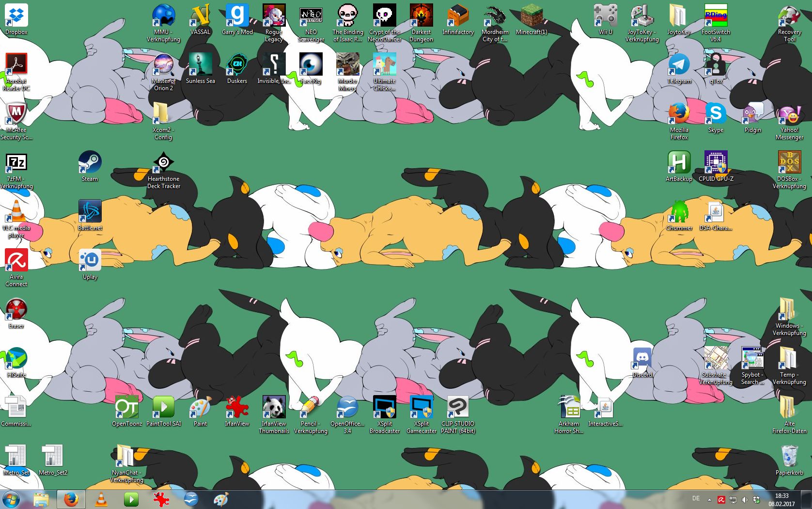
Task: Select the Infinifactory desktop icon
Action: [x=458, y=19]
